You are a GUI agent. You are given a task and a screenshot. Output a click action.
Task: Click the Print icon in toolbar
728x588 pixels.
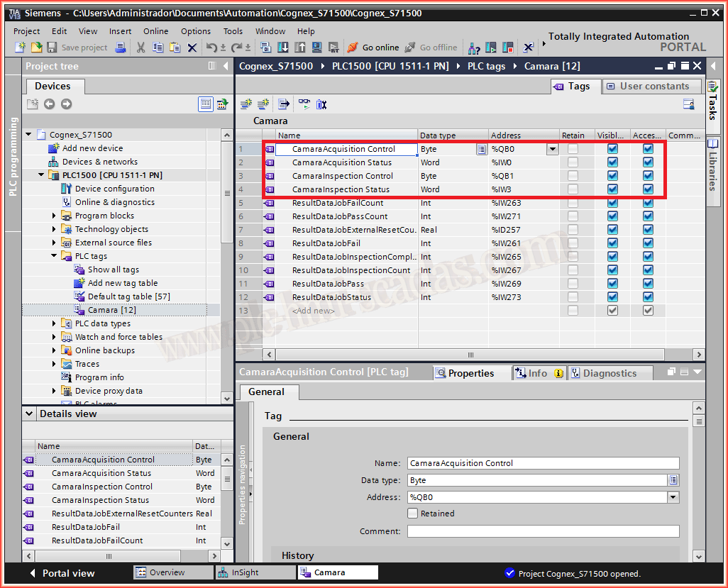click(121, 48)
